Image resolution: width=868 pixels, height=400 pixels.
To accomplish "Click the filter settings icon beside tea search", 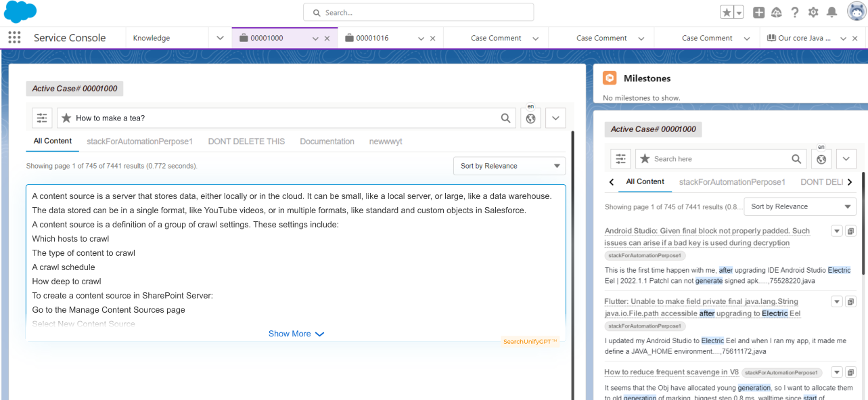I will pyautogui.click(x=42, y=118).
